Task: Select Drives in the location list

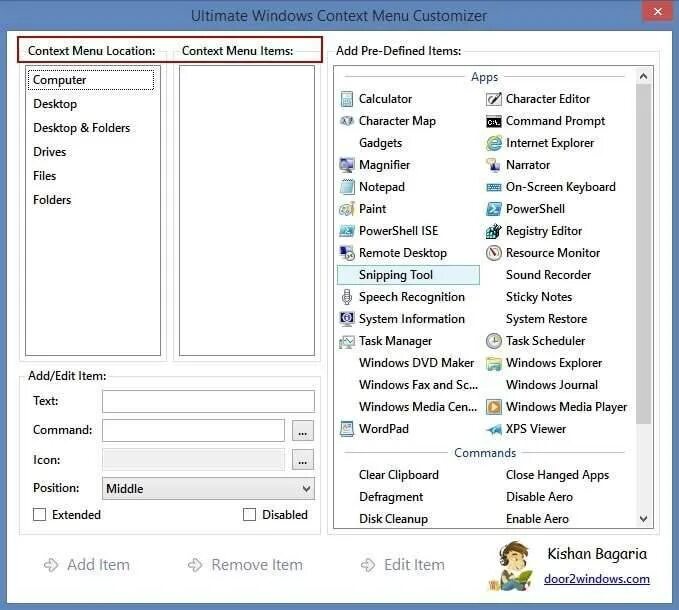Action: click(50, 152)
